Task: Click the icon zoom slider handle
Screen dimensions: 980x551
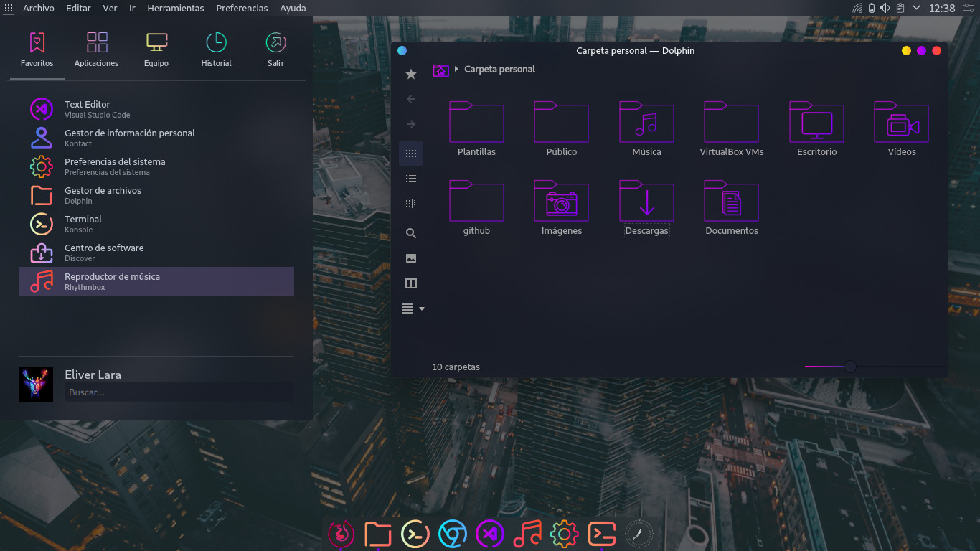Action: 849,367
